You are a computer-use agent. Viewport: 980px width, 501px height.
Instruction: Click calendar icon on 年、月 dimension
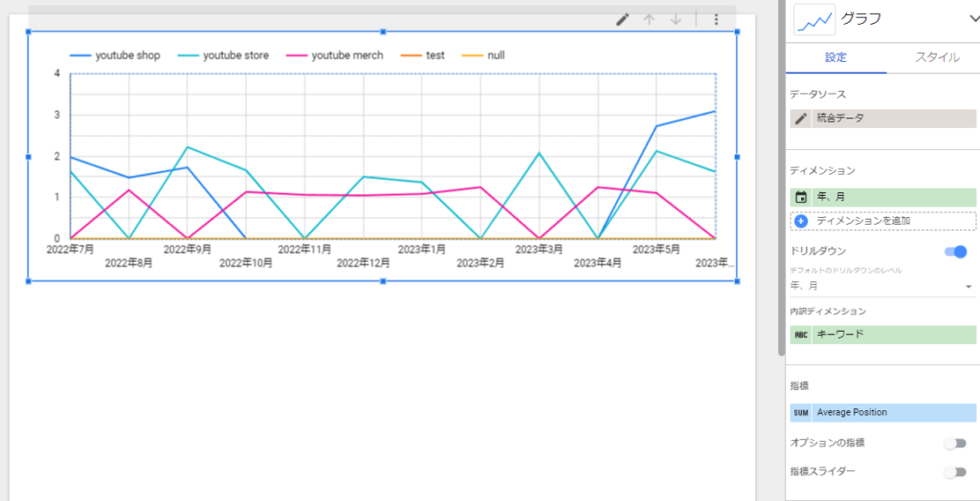pyautogui.click(x=801, y=197)
